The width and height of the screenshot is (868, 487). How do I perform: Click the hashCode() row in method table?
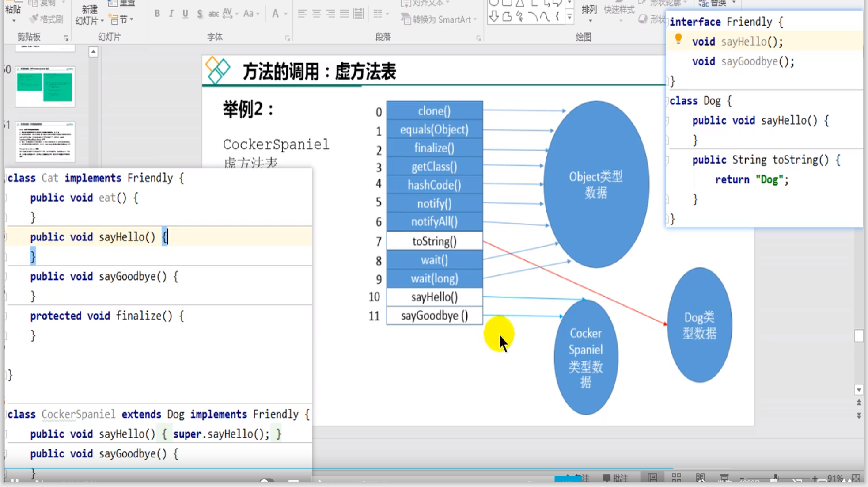click(435, 185)
